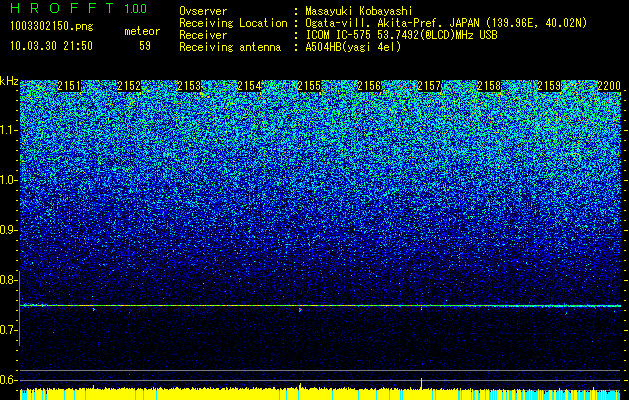Click the Receiving antenna label

(230, 47)
